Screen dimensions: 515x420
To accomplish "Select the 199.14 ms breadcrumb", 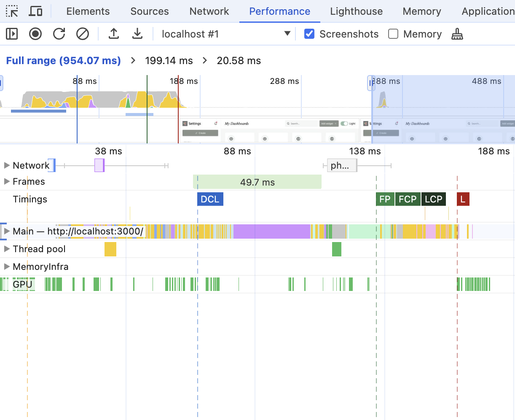I will [169, 60].
